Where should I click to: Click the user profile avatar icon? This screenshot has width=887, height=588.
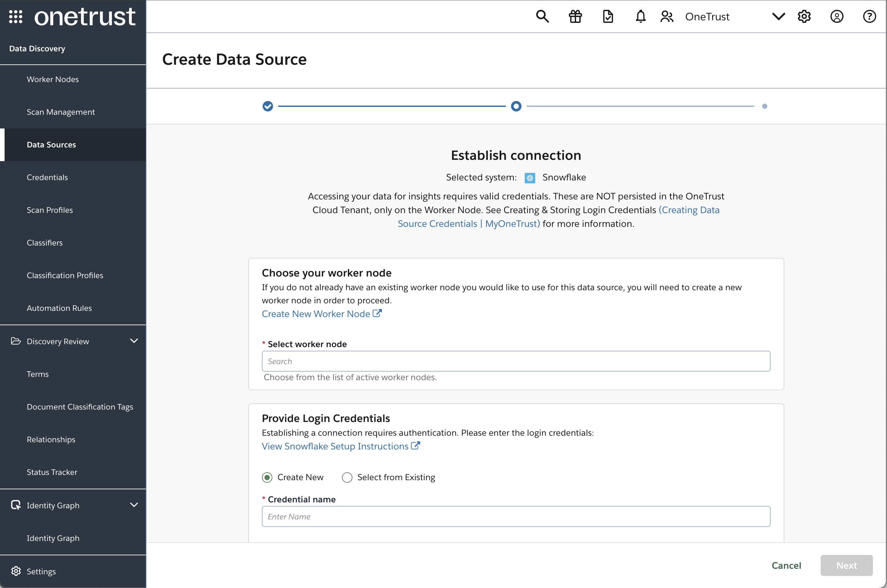click(x=837, y=16)
